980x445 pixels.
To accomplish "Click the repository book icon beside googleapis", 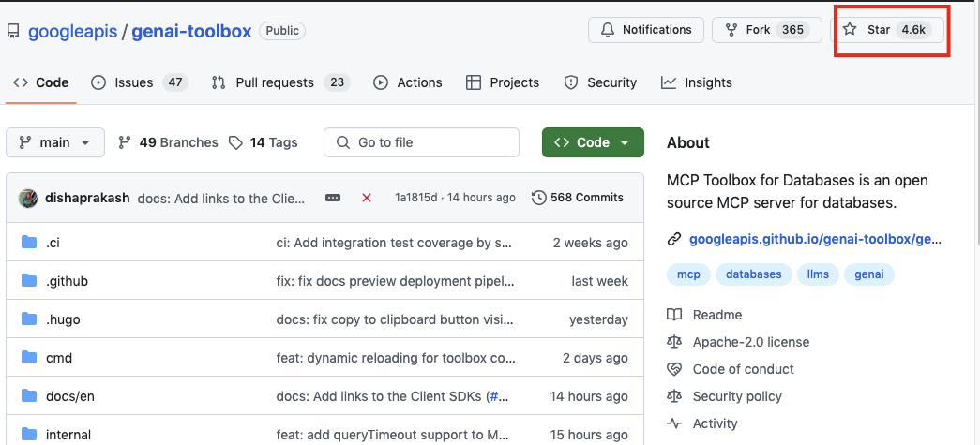I will (13, 31).
